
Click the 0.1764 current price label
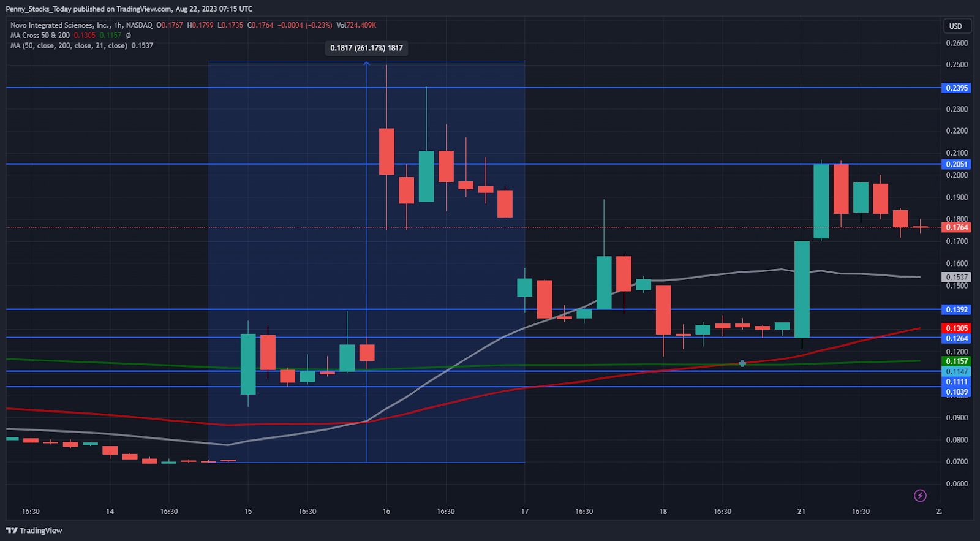(x=956, y=227)
